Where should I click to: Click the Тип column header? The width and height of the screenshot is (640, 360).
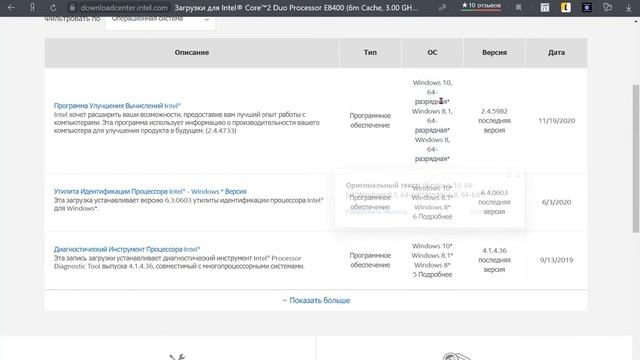pos(370,53)
